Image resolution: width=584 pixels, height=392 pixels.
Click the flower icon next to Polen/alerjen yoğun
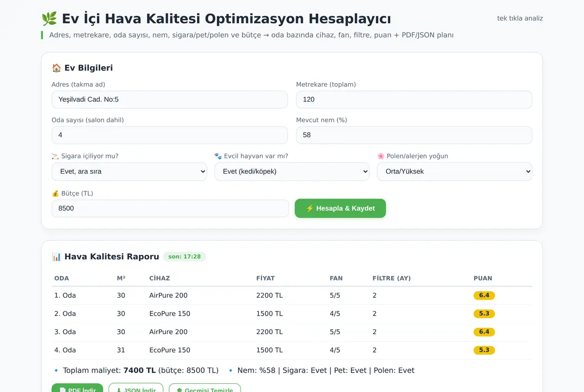[381, 156]
